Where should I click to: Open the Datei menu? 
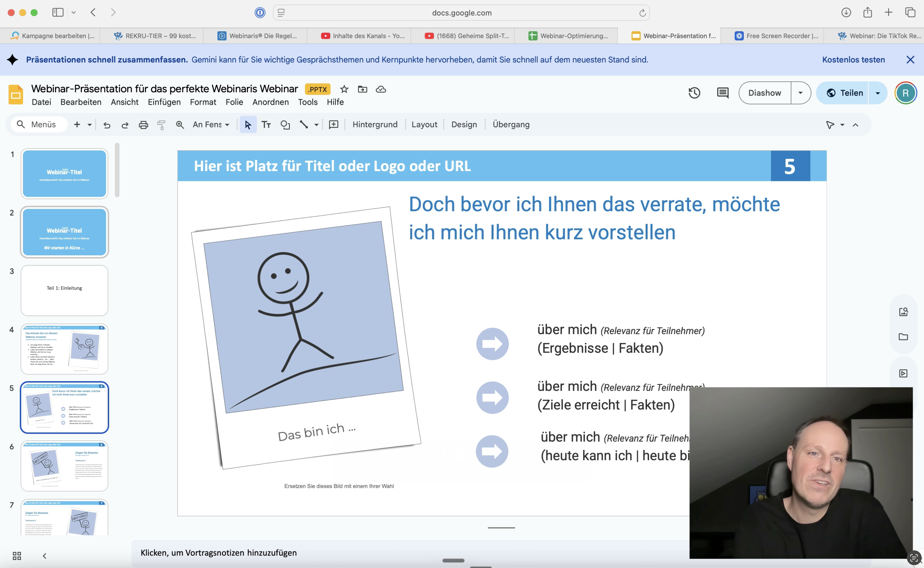[41, 102]
